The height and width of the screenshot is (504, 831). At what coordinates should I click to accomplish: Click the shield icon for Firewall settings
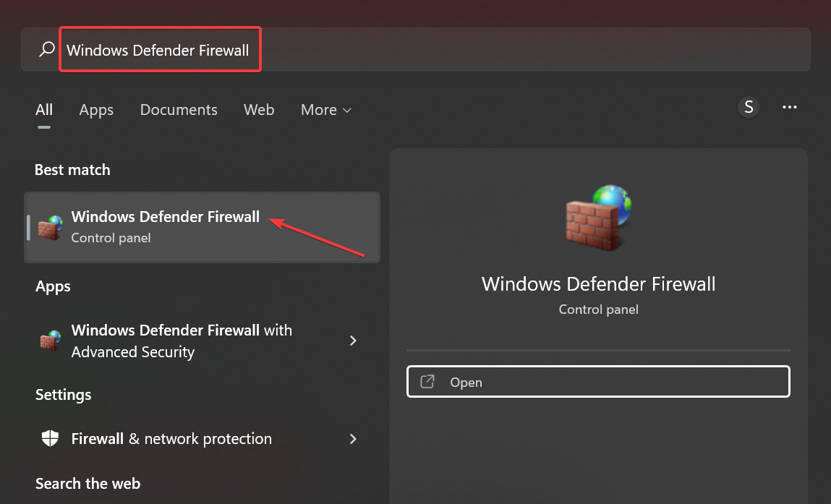[51, 438]
